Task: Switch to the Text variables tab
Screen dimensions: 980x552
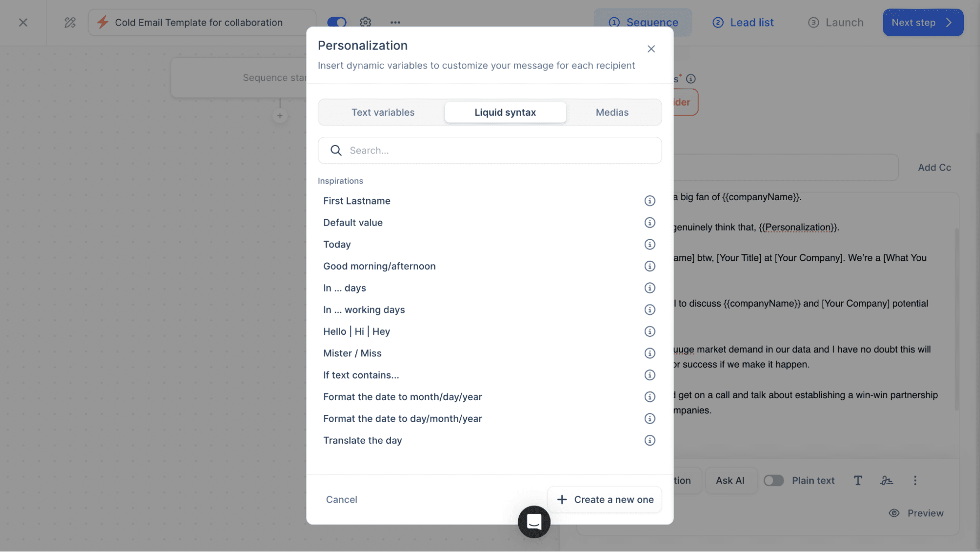Action: 382,112
